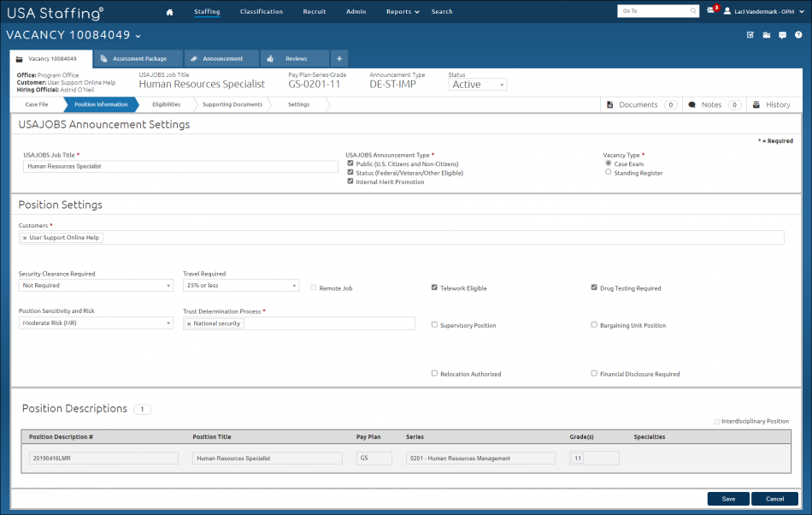This screenshot has width=812, height=515.
Task: Switch to the Assessment Package tab
Action: (x=138, y=58)
